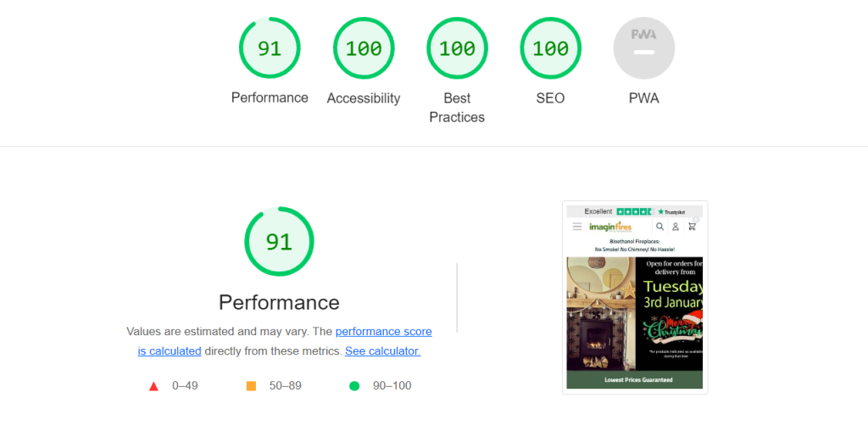Click the '90–100' legend range text
The image size is (868, 426).
click(x=392, y=386)
